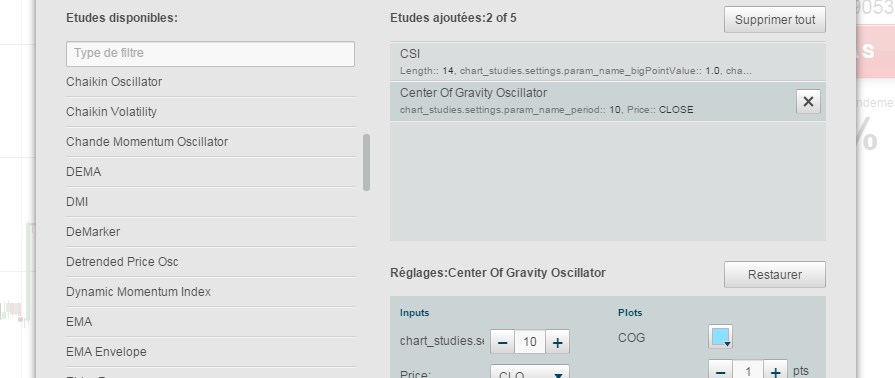Screen dimensions: 895x378
Task: Decrease COG line width with minus
Action: (720, 371)
